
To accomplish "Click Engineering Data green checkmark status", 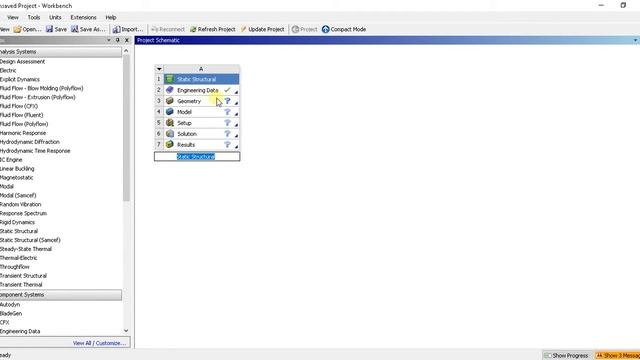I will click(x=227, y=90).
